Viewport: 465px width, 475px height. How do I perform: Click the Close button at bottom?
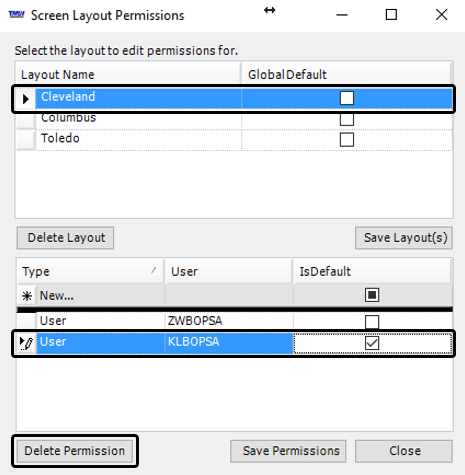point(404,451)
